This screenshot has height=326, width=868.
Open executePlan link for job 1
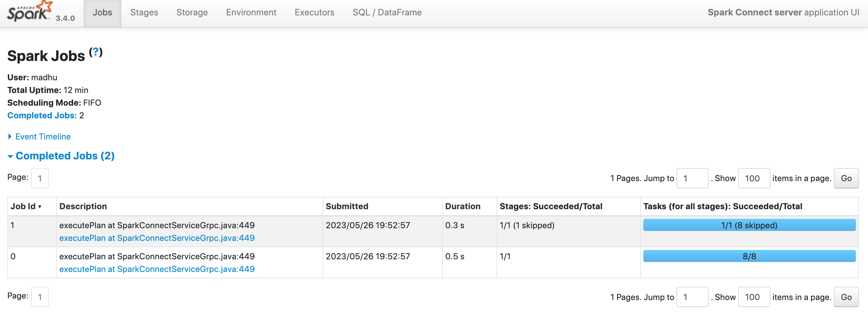point(157,238)
